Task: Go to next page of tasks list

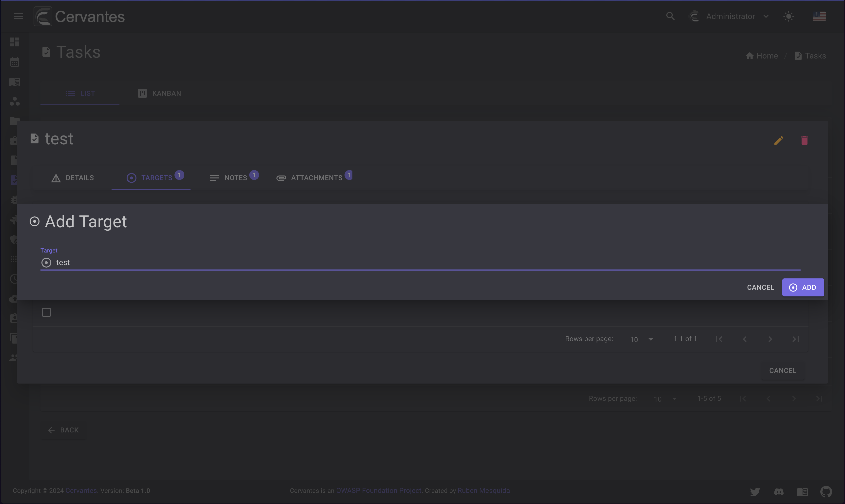Action: tap(794, 398)
